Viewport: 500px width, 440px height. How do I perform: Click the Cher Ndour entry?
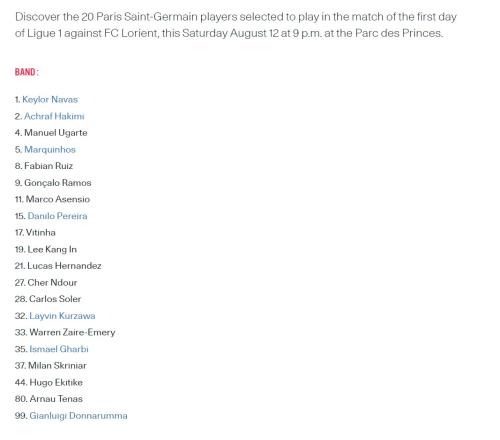46,282
